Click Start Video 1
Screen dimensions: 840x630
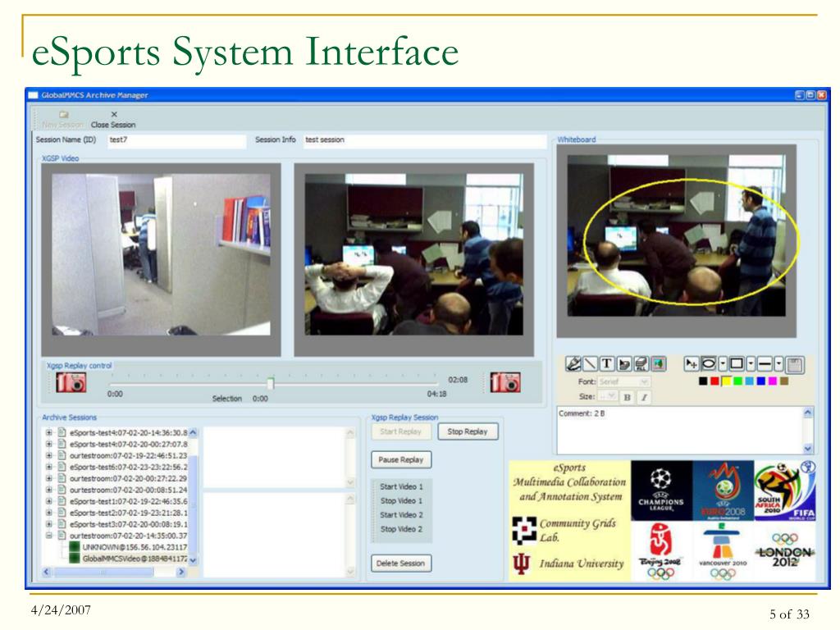click(401, 486)
